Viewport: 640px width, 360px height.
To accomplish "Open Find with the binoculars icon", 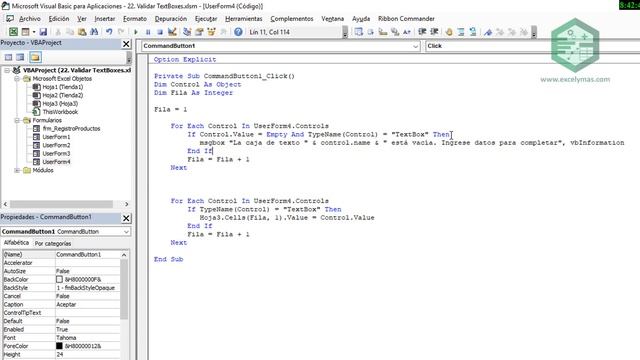I will pyautogui.click(x=94, y=32).
